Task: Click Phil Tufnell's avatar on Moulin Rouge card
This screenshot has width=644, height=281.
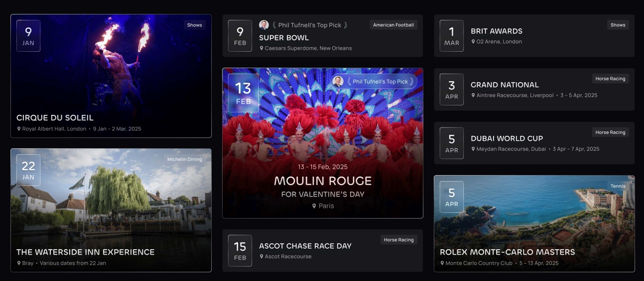Action: pos(338,82)
